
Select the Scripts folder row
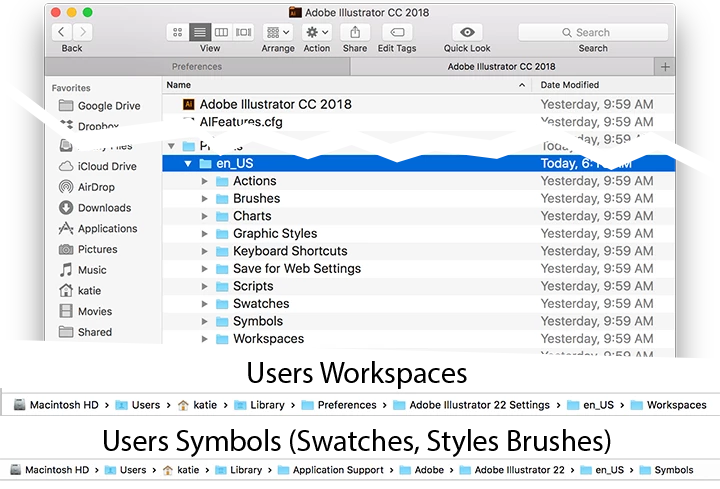[418, 286]
